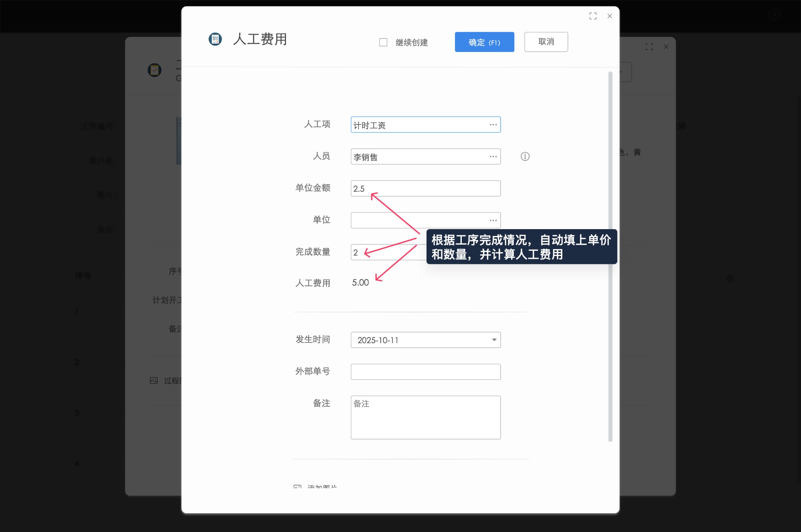Click the 确定 (F1) button
Screen dimensions: 801x532
coord(484,42)
